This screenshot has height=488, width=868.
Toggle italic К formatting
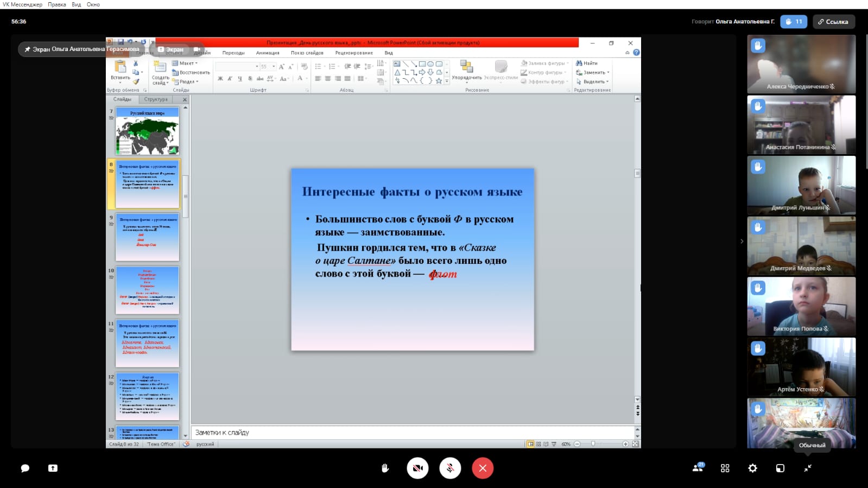tap(230, 79)
